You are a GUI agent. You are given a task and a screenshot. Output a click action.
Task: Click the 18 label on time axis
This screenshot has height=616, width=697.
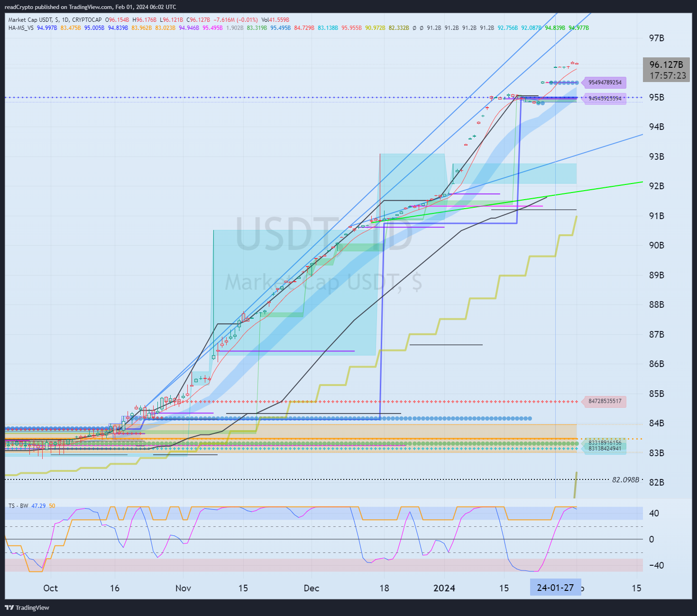tap(384, 588)
